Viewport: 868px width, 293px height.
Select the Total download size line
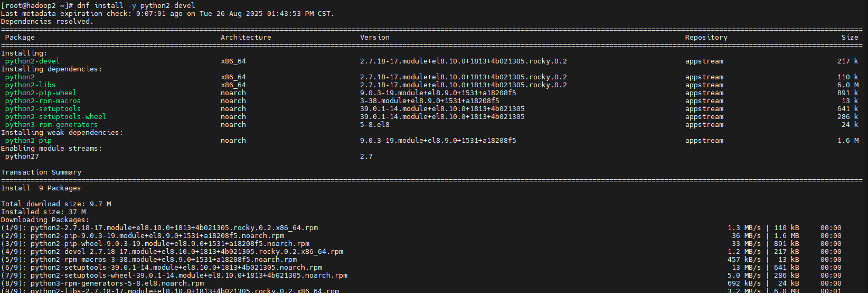[56, 204]
